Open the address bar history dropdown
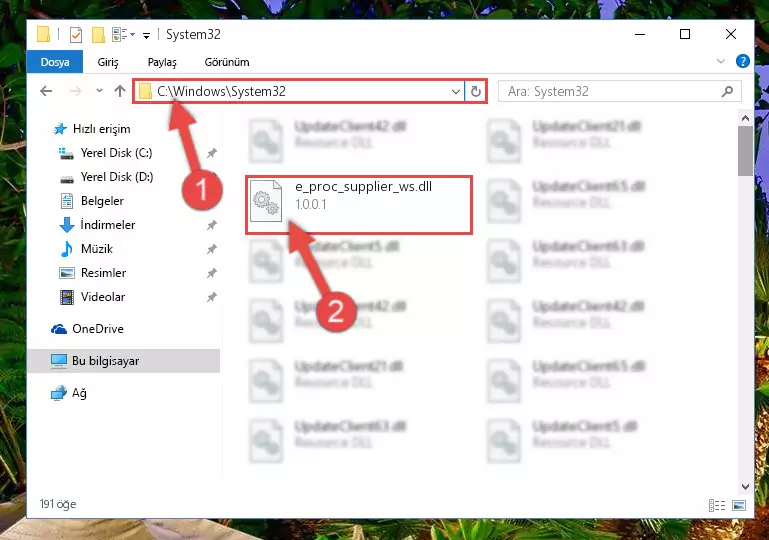Image resolution: width=769 pixels, height=540 pixels. (456, 92)
